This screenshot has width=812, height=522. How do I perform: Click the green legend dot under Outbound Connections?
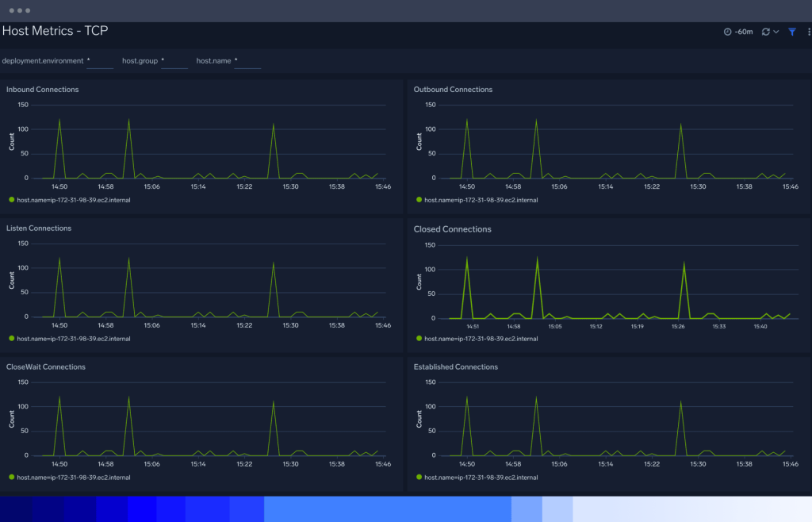pyautogui.click(x=419, y=200)
